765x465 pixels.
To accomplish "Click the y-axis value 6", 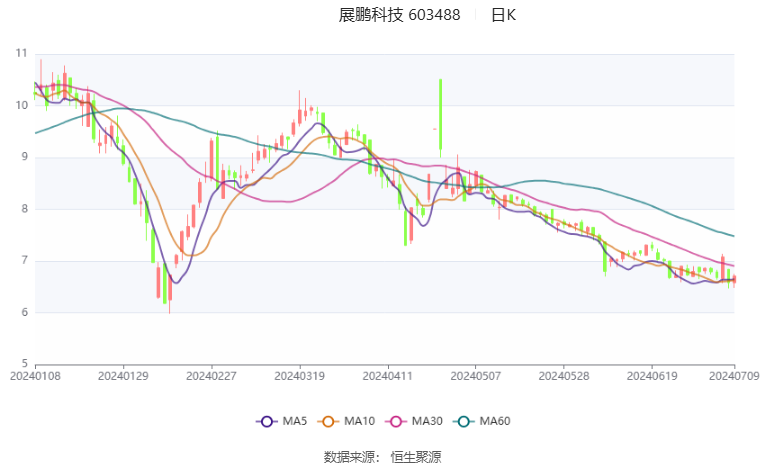I will click(x=24, y=312).
